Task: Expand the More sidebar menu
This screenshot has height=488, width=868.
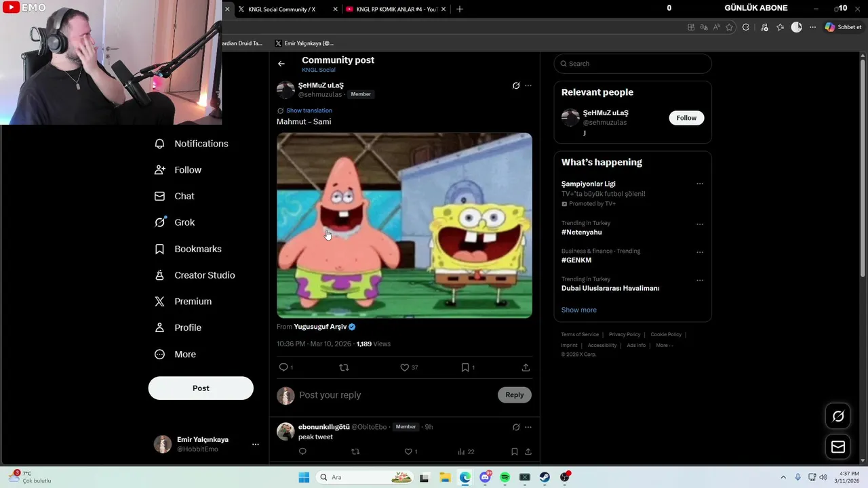Action: 176,354
